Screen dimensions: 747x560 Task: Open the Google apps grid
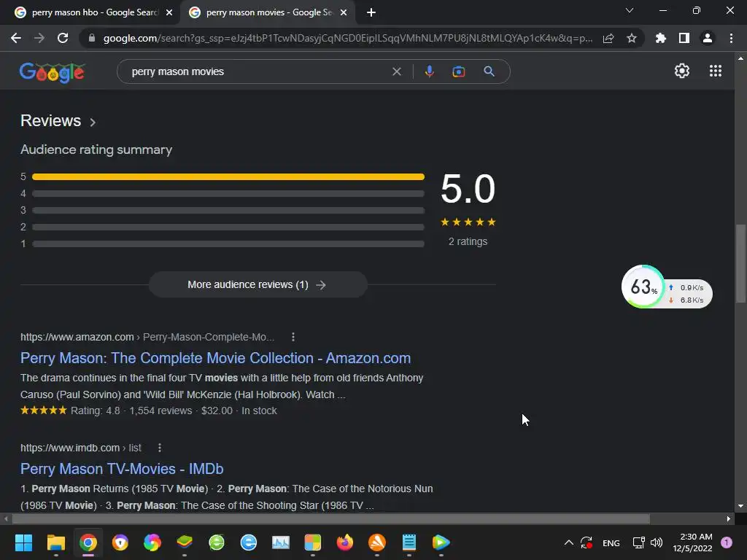point(716,71)
